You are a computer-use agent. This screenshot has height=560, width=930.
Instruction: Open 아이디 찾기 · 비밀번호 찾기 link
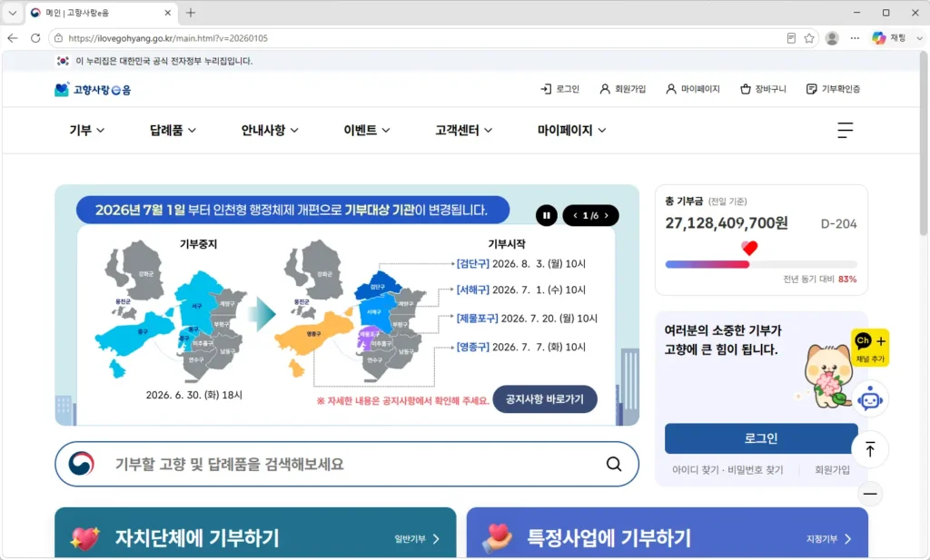point(727,470)
